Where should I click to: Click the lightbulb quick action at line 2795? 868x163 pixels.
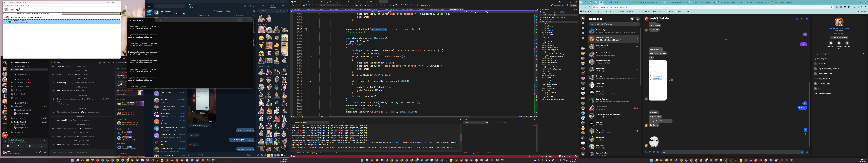tap(306, 29)
